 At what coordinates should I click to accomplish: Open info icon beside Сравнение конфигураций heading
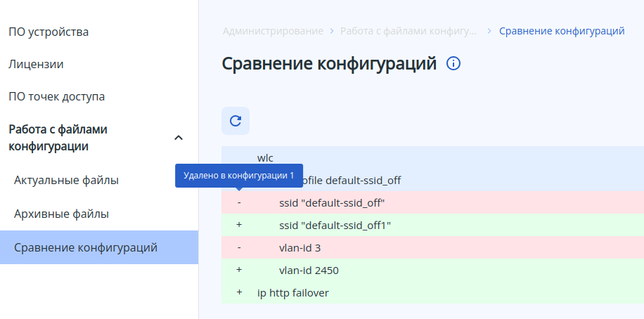(x=453, y=64)
